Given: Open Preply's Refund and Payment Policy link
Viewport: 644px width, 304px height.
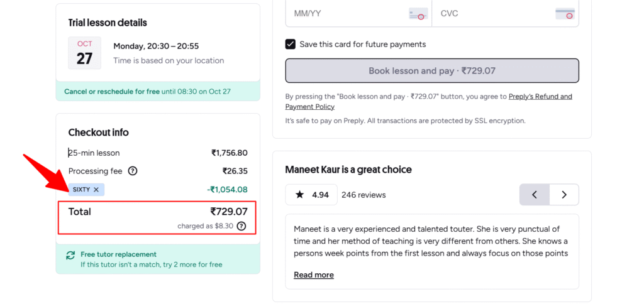Looking at the screenshot, I should pos(541,97).
